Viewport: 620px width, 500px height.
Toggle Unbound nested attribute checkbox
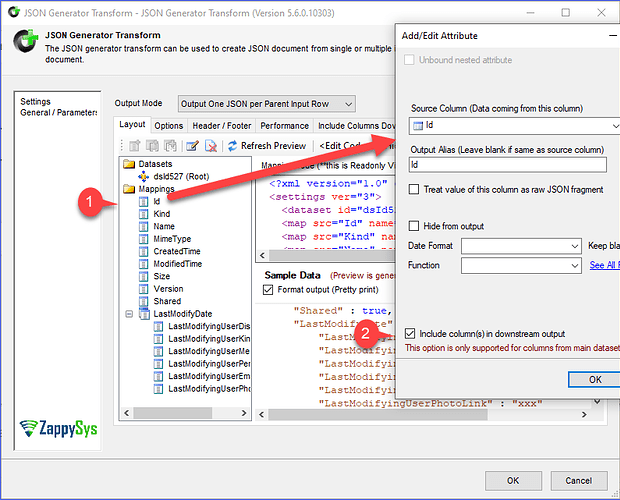(409, 60)
